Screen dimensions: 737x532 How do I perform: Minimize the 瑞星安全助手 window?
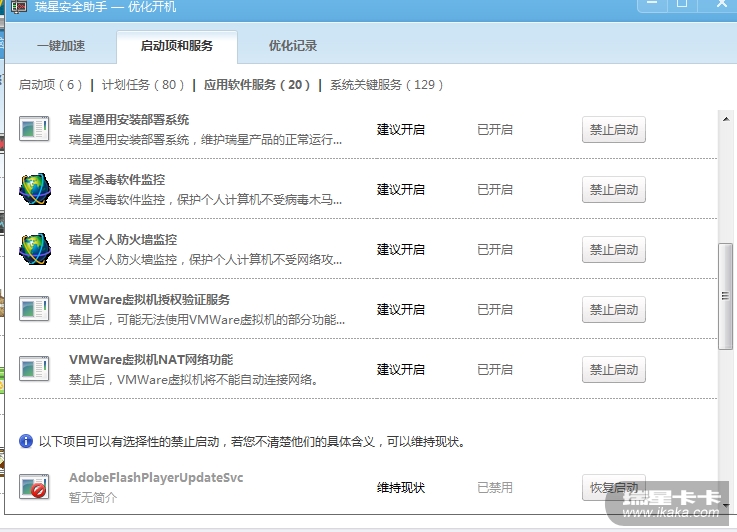coord(652,5)
